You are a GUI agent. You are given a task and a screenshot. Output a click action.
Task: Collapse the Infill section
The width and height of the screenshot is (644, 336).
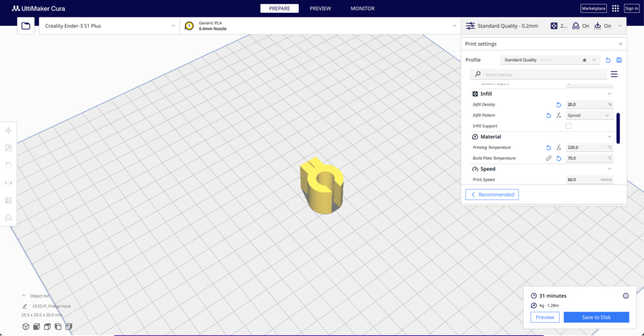[x=609, y=94]
